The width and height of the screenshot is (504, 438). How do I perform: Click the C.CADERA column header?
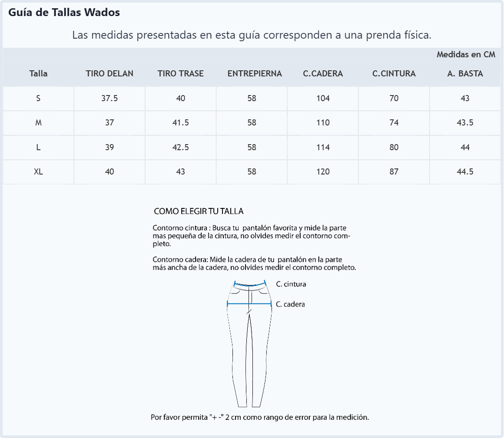click(323, 73)
